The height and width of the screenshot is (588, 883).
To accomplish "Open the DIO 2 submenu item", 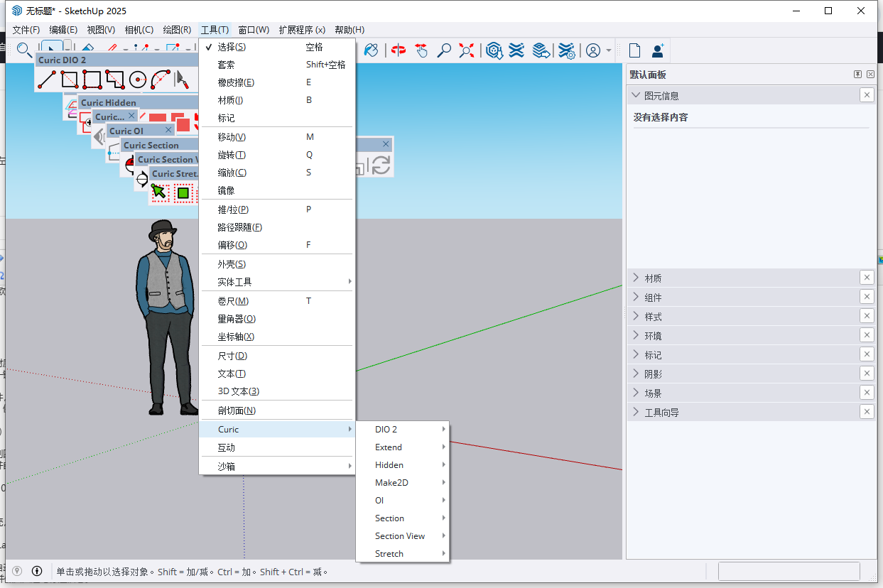I will pos(403,430).
